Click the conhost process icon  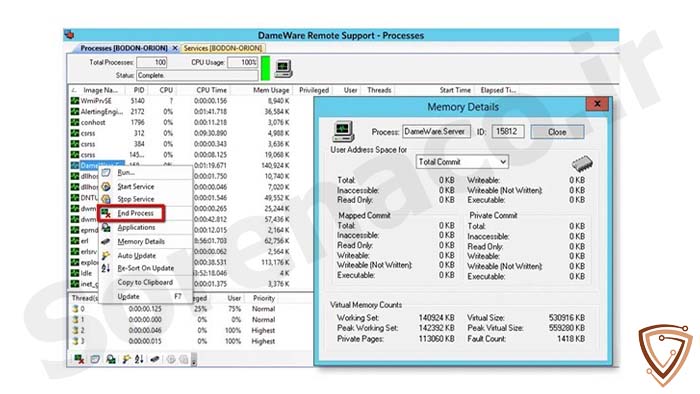[75, 122]
